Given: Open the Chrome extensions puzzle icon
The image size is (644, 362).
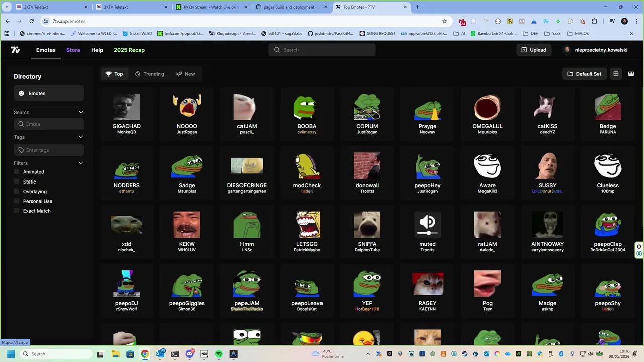Looking at the screenshot, I should [595, 21].
